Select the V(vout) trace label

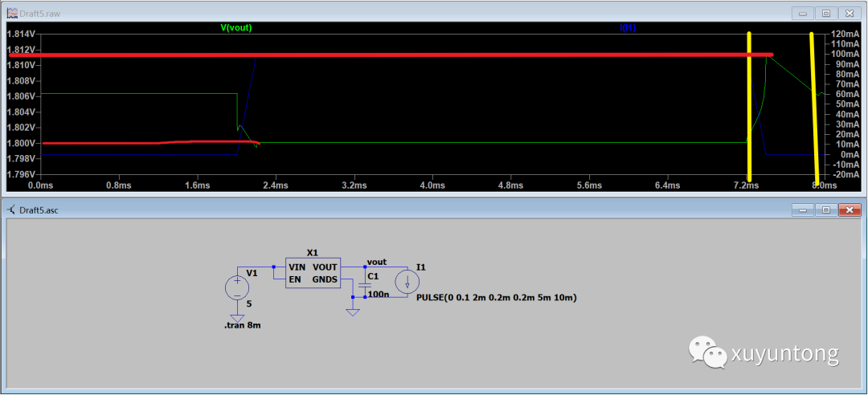pyautogui.click(x=236, y=27)
